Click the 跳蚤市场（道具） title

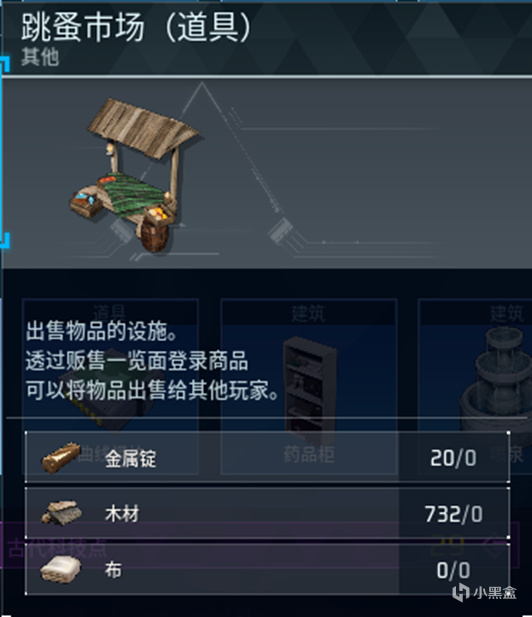click(136, 28)
